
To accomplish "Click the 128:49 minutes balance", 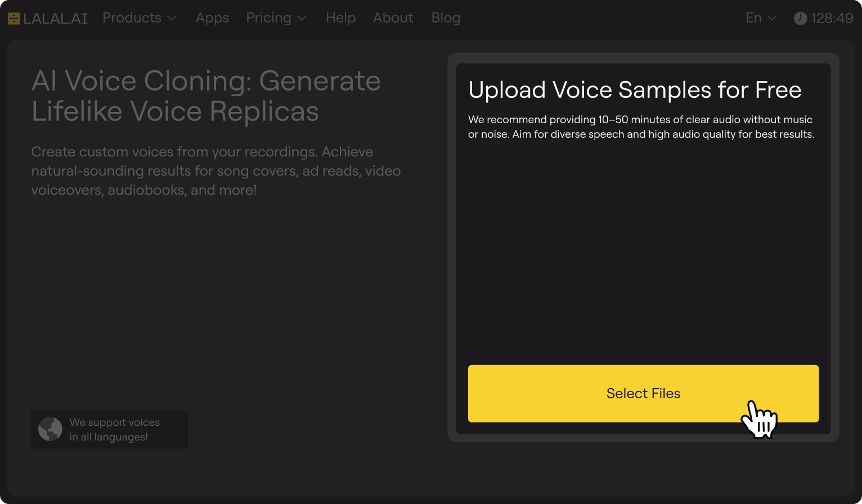I will (832, 19).
